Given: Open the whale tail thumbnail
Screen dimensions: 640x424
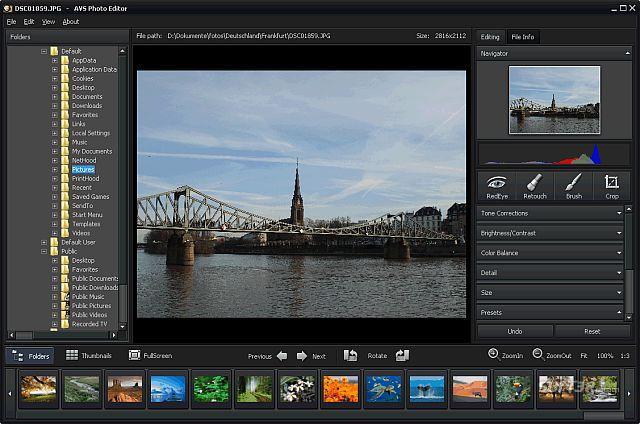Looking at the screenshot, I should click(427, 389).
